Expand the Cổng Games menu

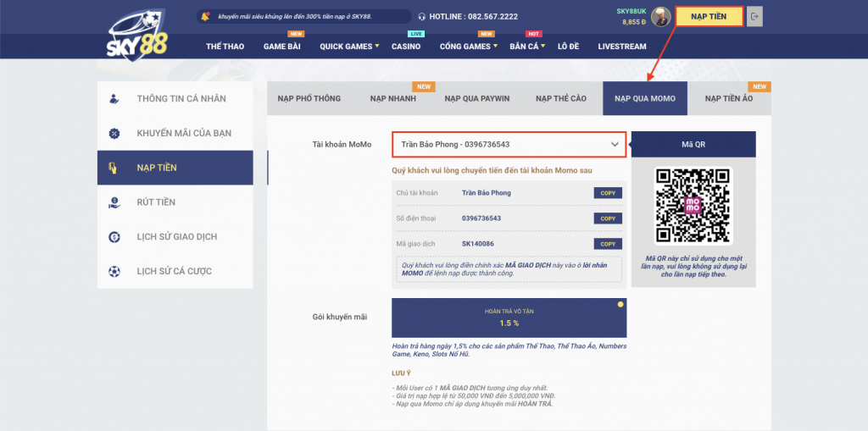(469, 47)
